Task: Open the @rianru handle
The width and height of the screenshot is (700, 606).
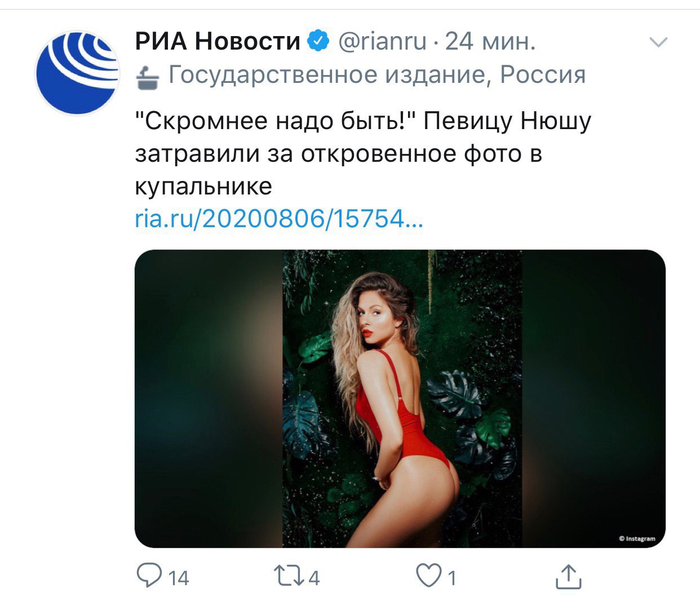Action: [x=382, y=41]
